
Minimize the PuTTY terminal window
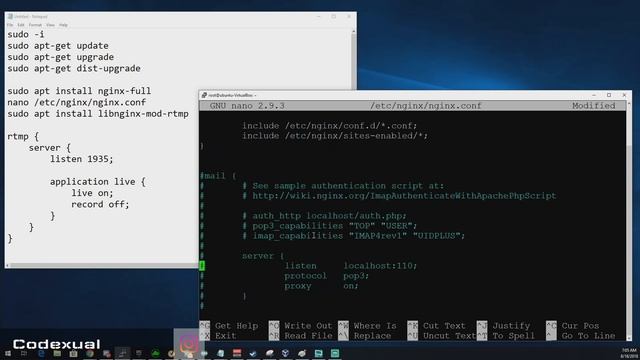tap(594, 95)
